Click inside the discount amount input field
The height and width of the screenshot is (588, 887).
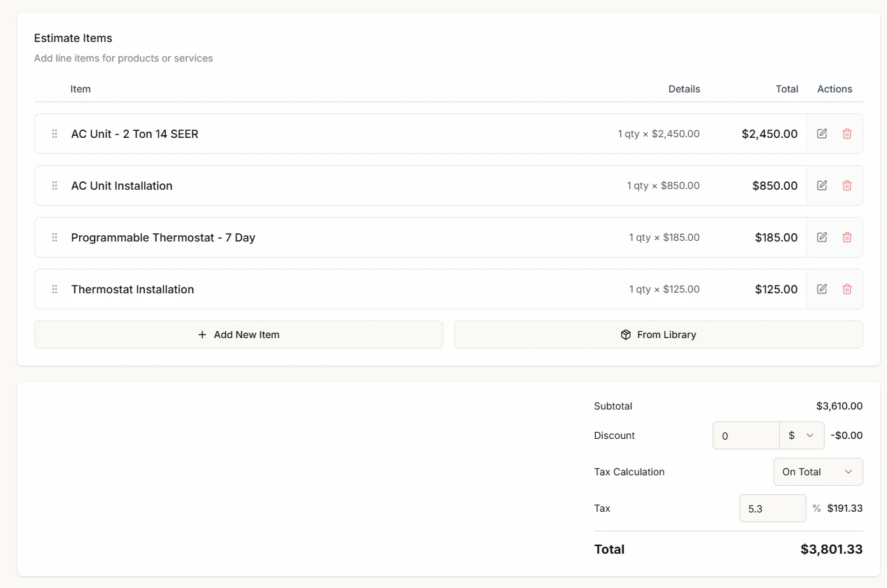pyautogui.click(x=746, y=435)
